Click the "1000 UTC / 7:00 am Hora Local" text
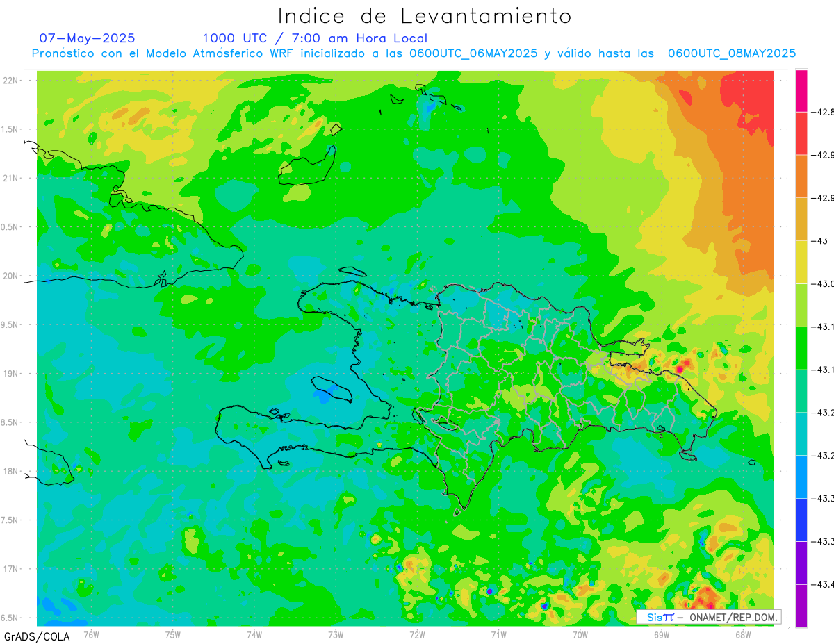The height and width of the screenshot is (644, 834). [315, 38]
